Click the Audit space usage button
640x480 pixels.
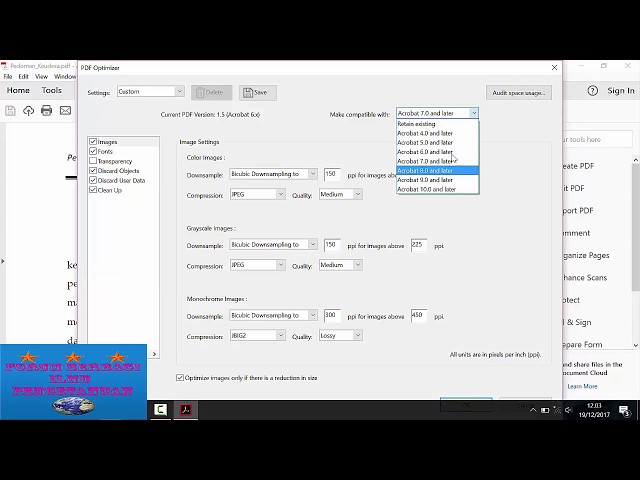point(518,93)
